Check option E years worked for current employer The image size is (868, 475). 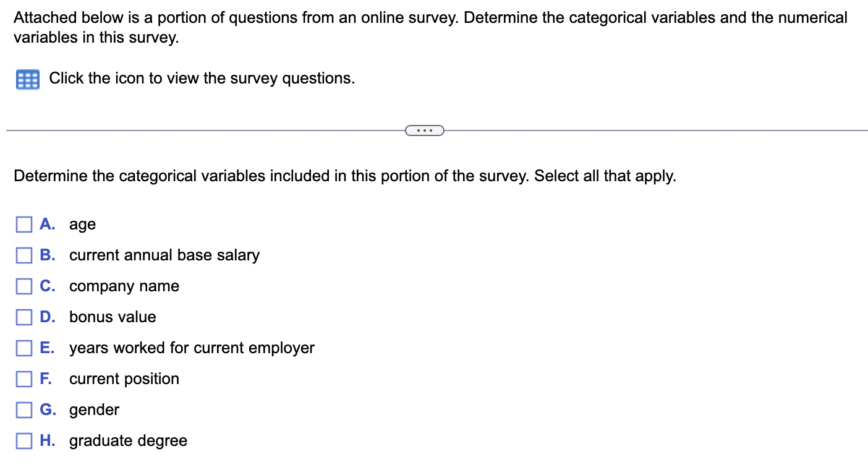point(23,348)
